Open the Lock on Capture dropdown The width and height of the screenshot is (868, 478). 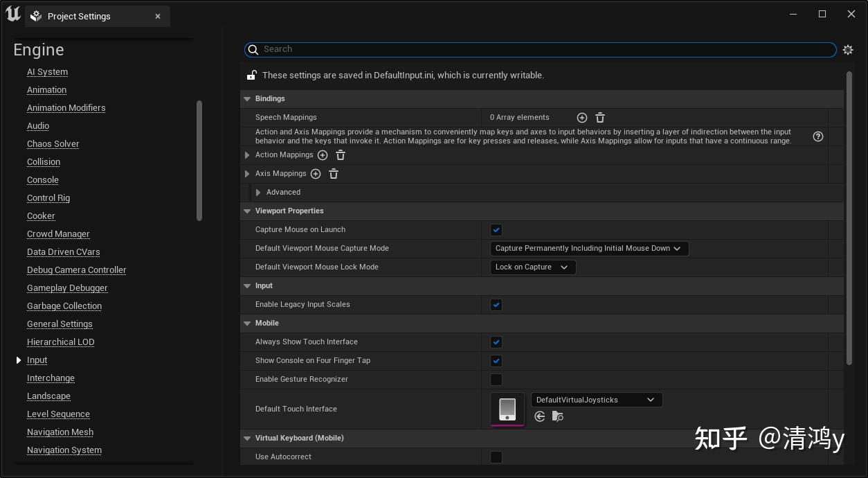coord(532,267)
